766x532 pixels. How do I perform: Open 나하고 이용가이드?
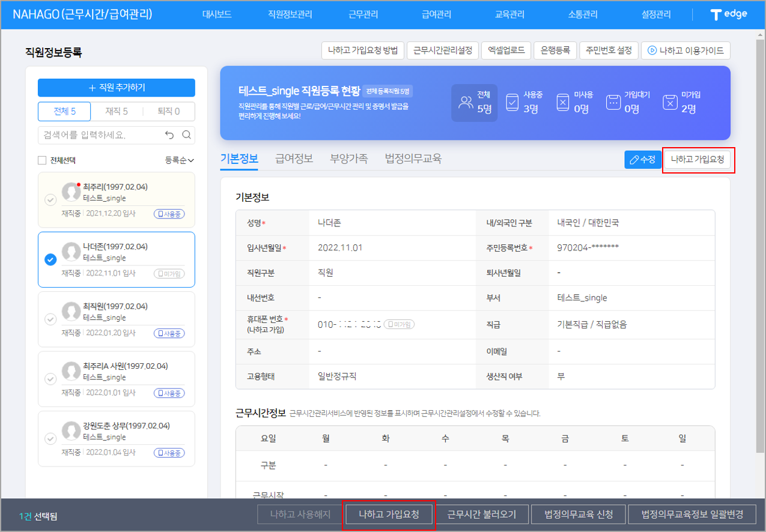pyautogui.click(x=685, y=50)
